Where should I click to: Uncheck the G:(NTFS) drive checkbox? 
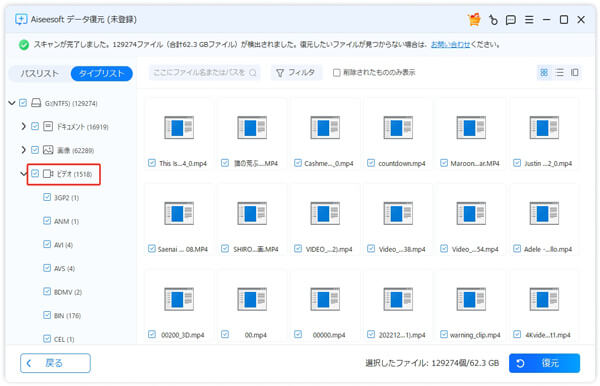(23, 103)
